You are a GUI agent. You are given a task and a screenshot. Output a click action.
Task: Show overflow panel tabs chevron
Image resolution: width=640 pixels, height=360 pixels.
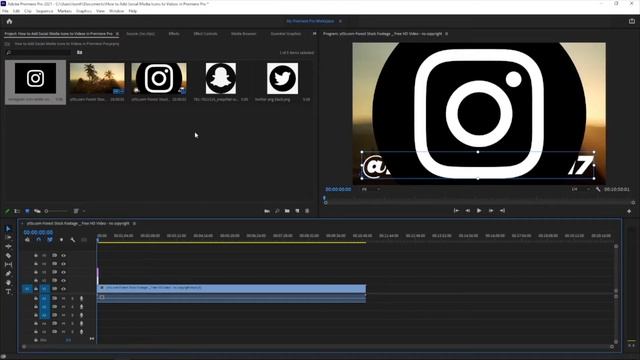coord(314,34)
